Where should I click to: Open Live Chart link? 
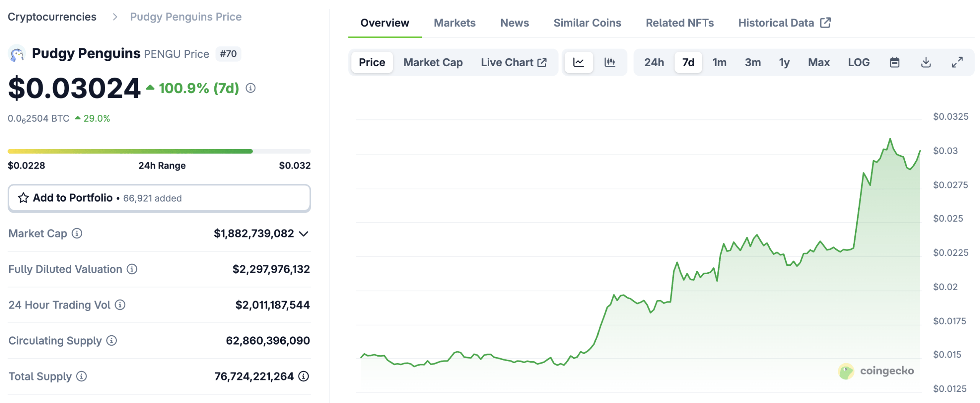click(514, 62)
